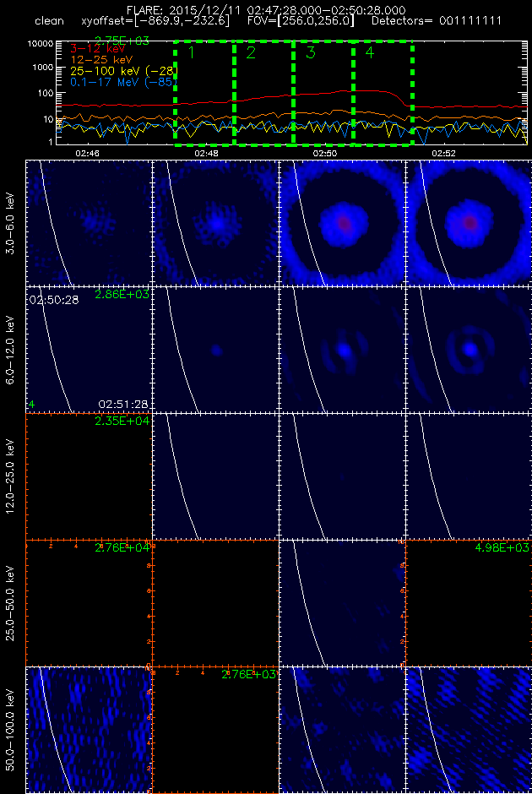This screenshot has height=794, width=532.
Task: Click the red 3-12 keV legend entry
Action: click(96, 49)
